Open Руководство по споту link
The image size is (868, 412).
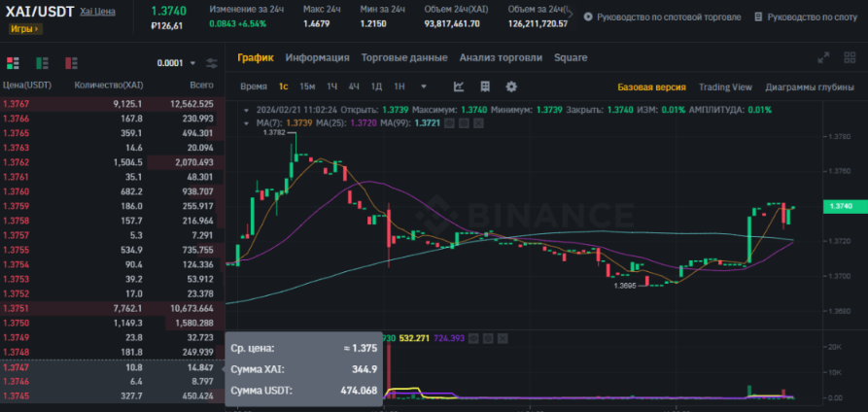(812, 17)
